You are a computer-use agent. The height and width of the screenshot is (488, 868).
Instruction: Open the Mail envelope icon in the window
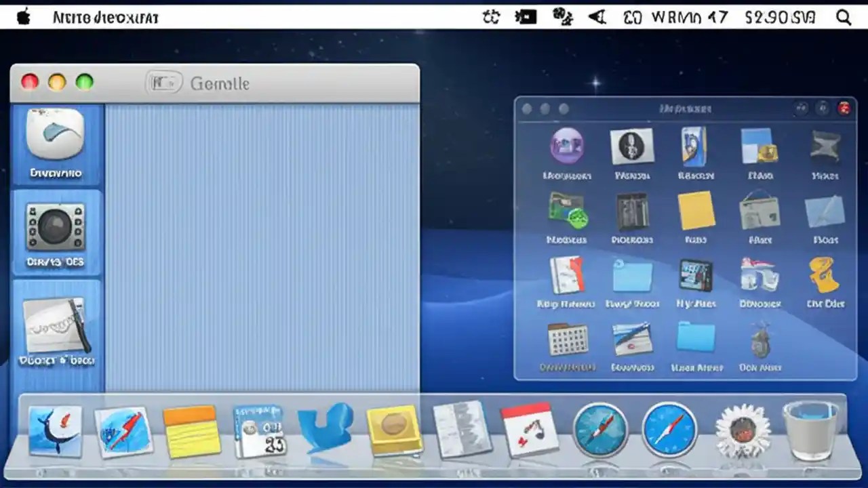(825, 213)
